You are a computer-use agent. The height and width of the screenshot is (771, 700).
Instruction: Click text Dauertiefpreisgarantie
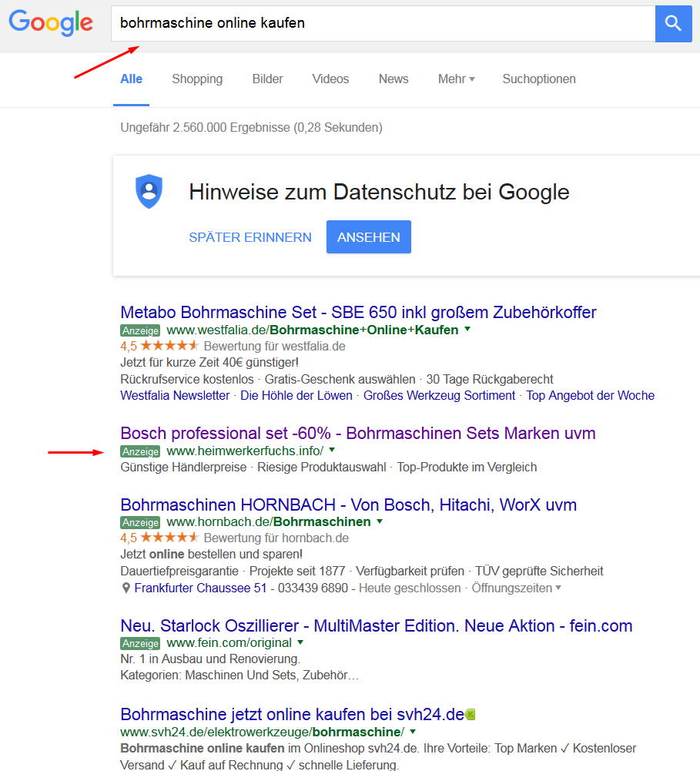click(x=179, y=571)
